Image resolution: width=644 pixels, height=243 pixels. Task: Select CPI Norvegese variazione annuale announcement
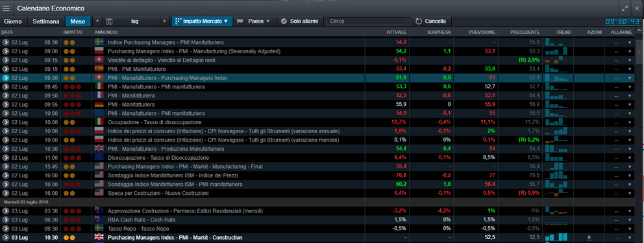224,131
